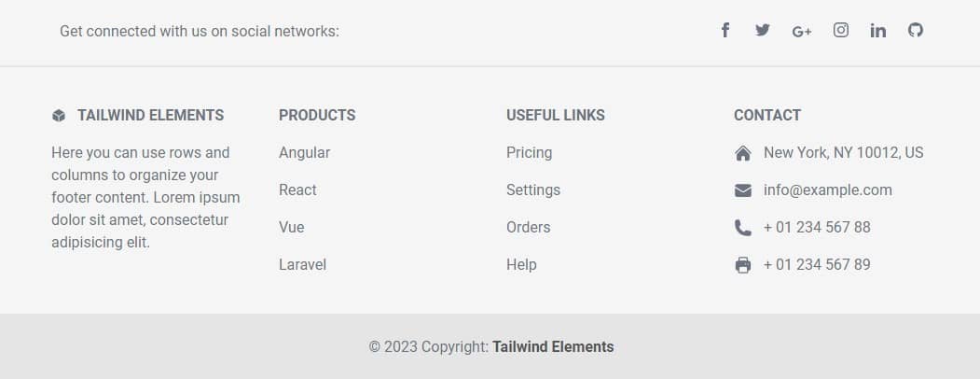This screenshot has height=379, width=980.
Task: Go to the Vue product link
Action: point(291,228)
